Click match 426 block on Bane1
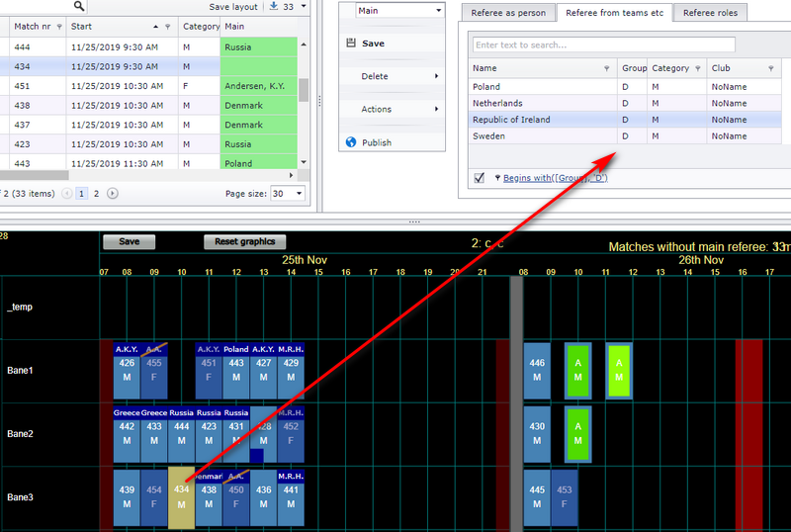This screenshot has width=791, height=532. [127, 371]
